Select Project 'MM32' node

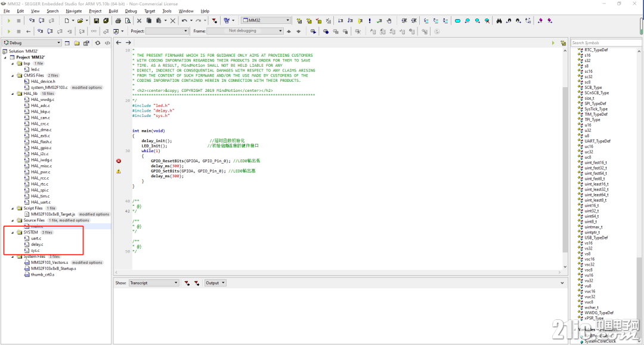pyautogui.click(x=30, y=57)
